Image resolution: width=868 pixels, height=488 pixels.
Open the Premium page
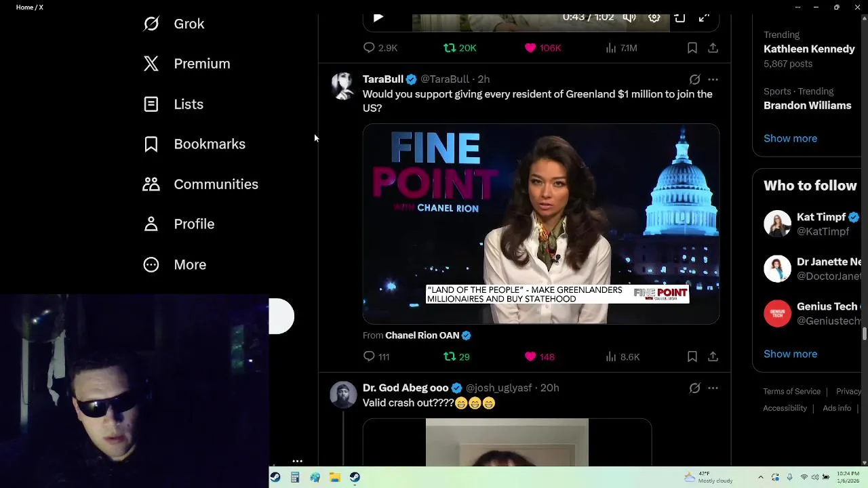186,64
